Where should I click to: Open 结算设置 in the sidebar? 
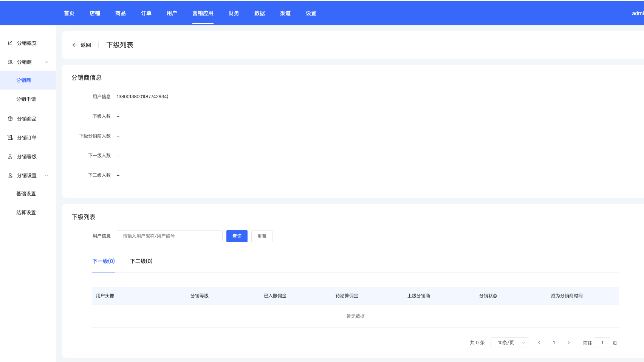click(x=26, y=212)
